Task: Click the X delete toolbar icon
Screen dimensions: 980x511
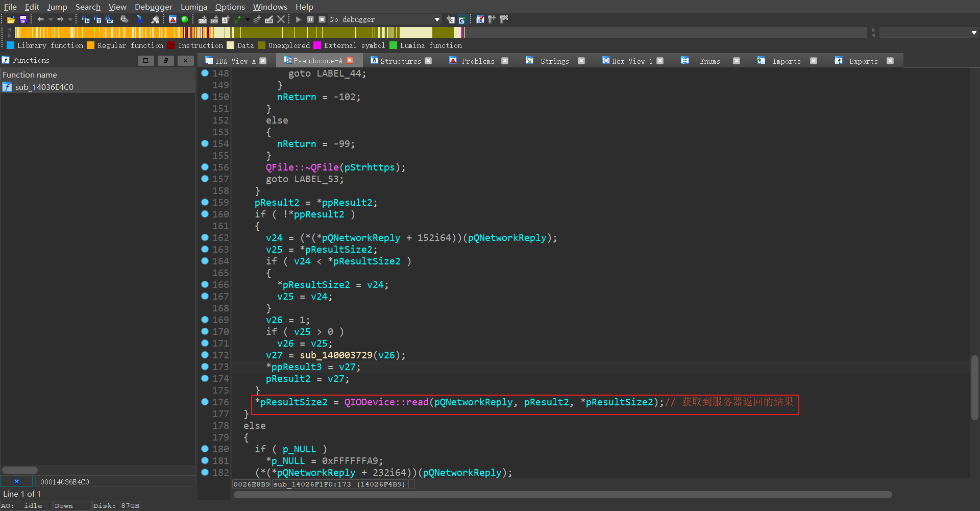Action: click(281, 19)
